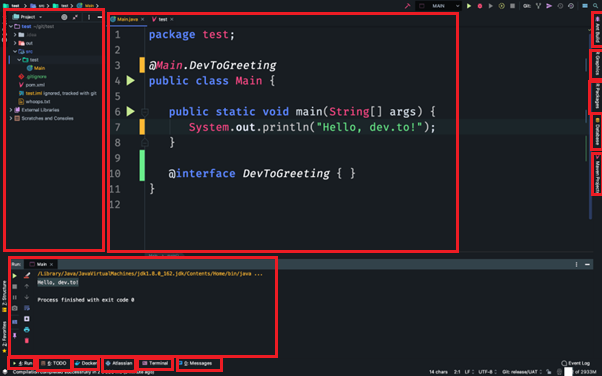602x376 pixels.
Task: Update project via Git branch icon
Action: (538, 6)
